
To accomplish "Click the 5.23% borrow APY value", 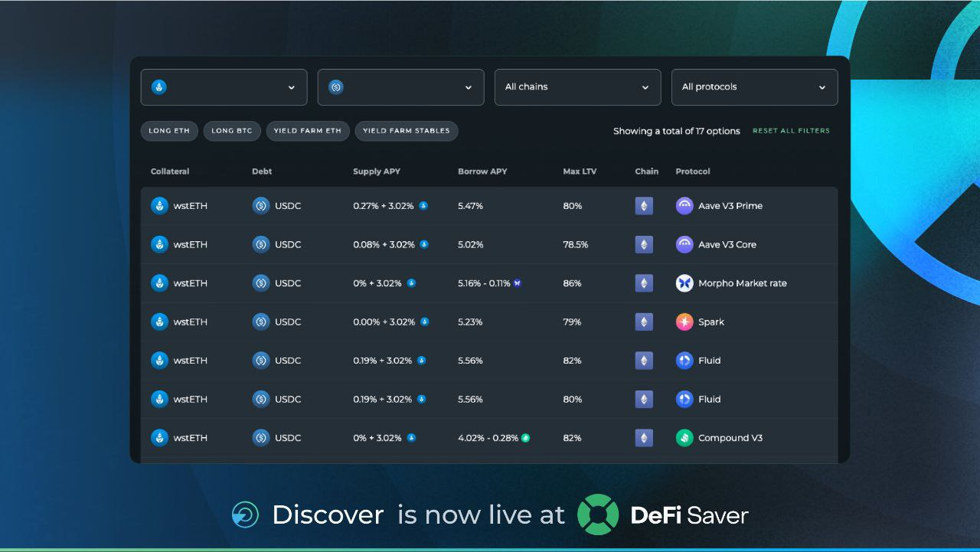I will tap(470, 322).
